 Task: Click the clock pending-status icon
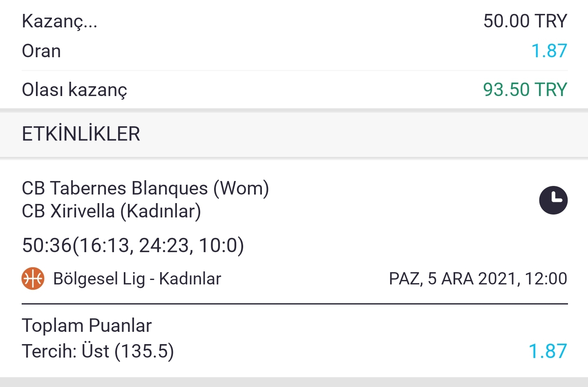[553, 200]
